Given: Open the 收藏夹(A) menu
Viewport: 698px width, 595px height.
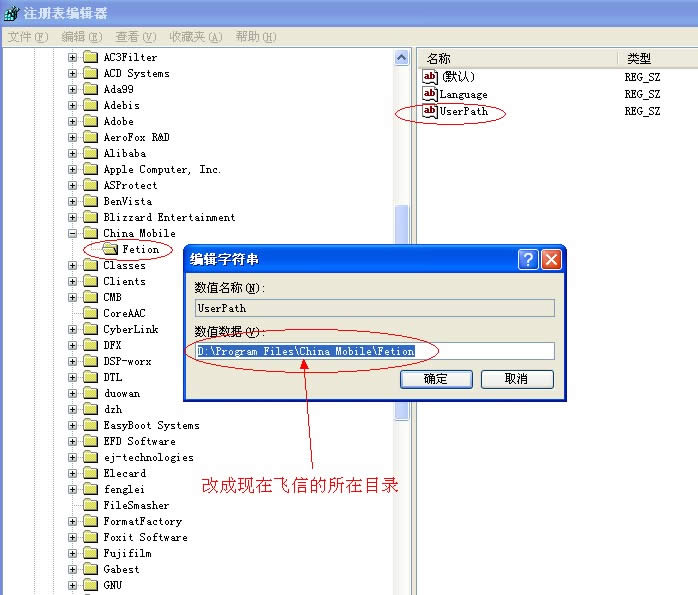Looking at the screenshot, I should [x=195, y=36].
